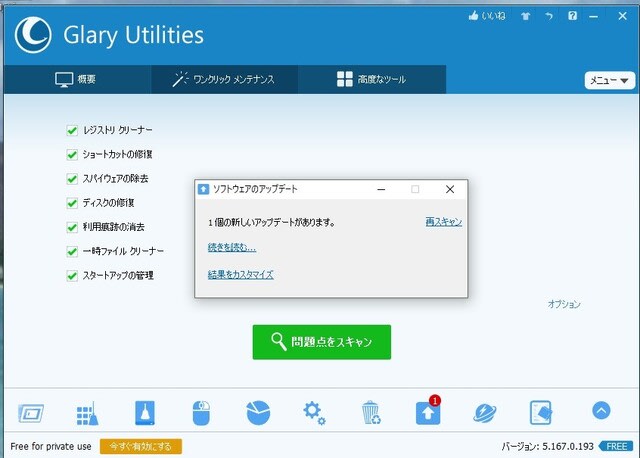Uncheck the レジストリ クリーナー checkbox
This screenshot has width=640, height=458.
tap(72, 130)
